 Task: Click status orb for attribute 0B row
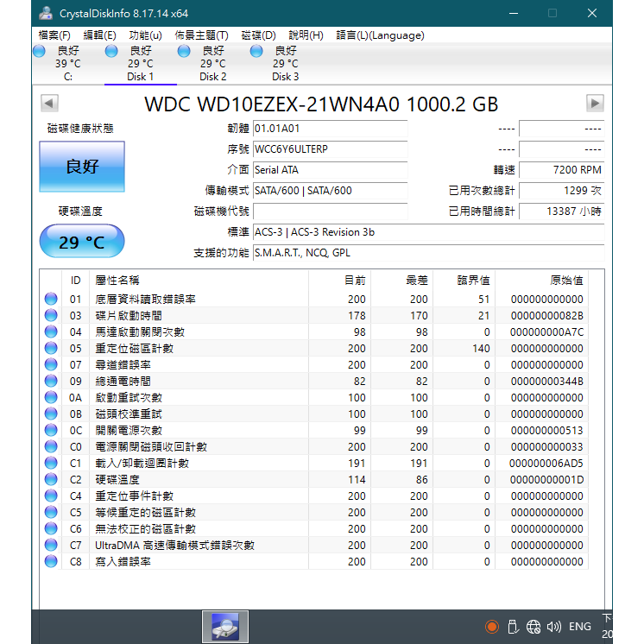pyautogui.click(x=51, y=414)
